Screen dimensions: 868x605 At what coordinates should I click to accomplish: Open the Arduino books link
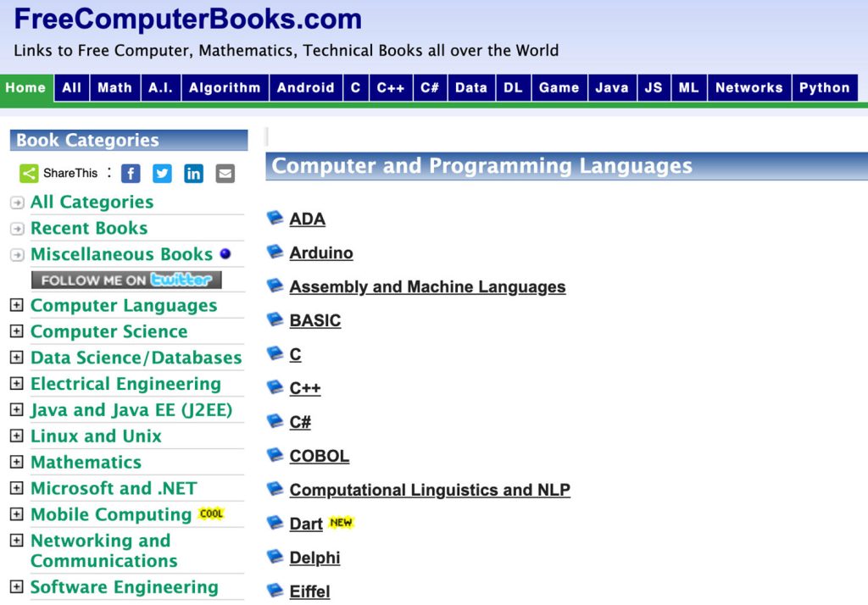tap(321, 253)
